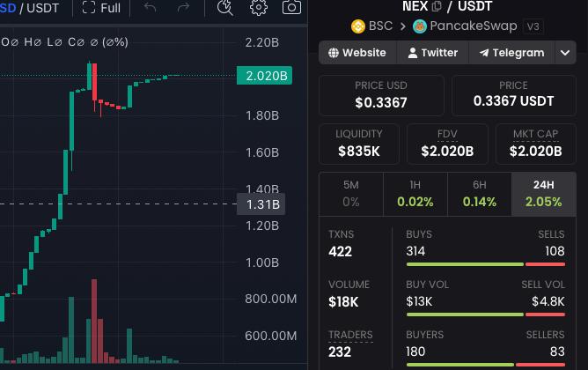The height and width of the screenshot is (370, 588).
Task: Click the fullscreen Full icon
Action: [89, 7]
